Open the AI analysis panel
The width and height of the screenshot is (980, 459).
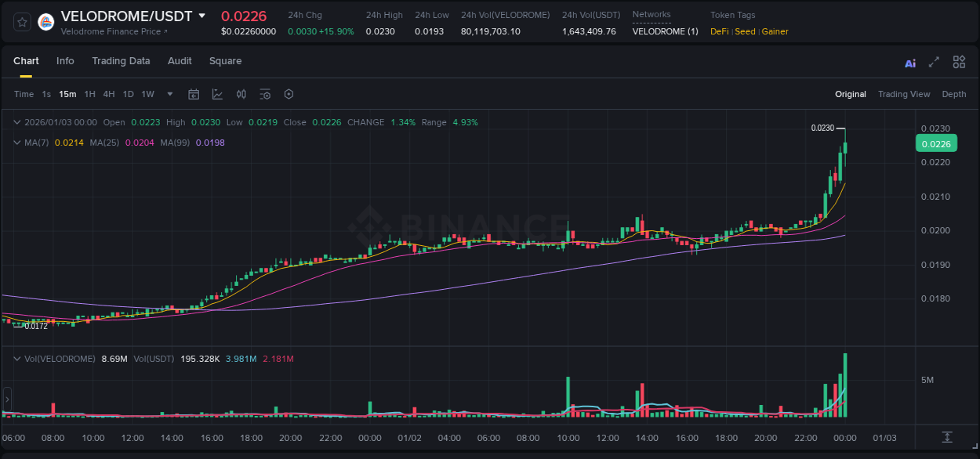tap(909, 62)
